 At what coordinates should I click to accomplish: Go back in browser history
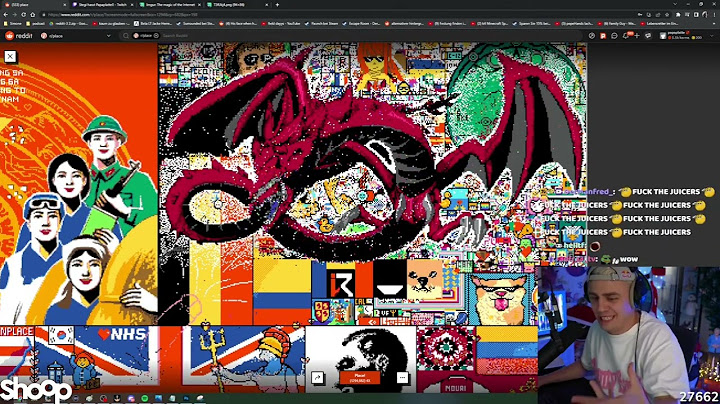pyautogui.click(x=6, y=15)
